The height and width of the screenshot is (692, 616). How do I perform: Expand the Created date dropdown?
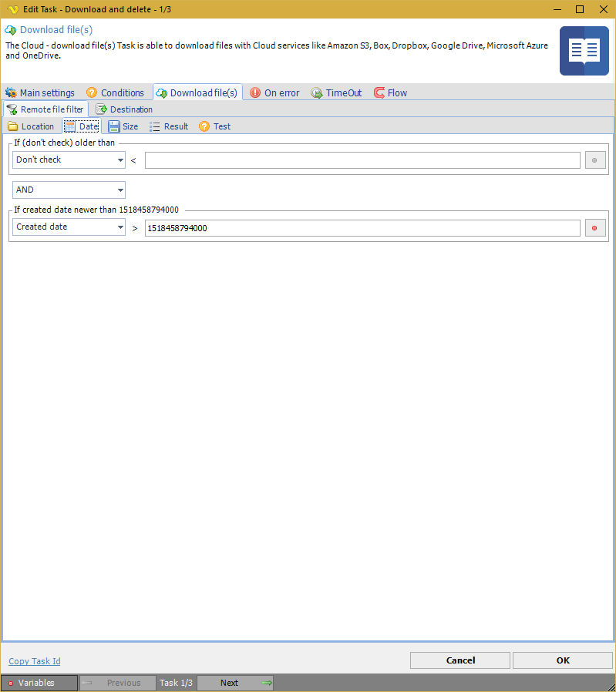[69, 227]
